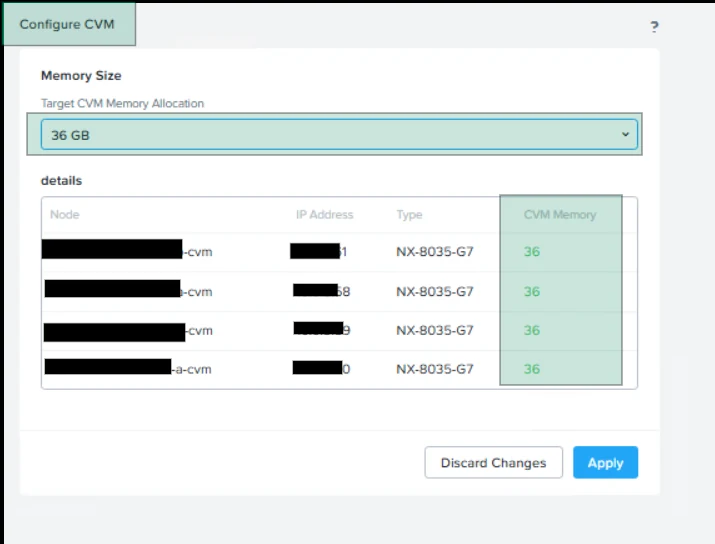This screenshot has height=544, width=715.
Task: Click the Apply button
Action: [605, 462]
